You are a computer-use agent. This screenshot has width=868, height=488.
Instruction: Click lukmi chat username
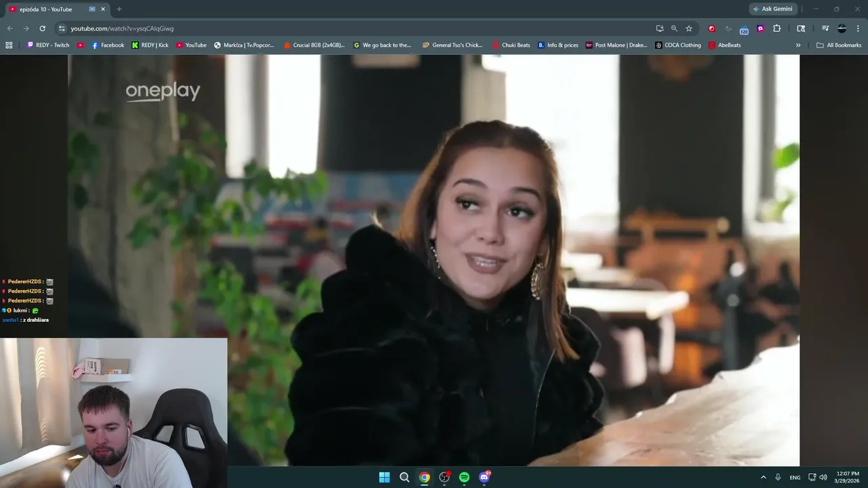20,310
